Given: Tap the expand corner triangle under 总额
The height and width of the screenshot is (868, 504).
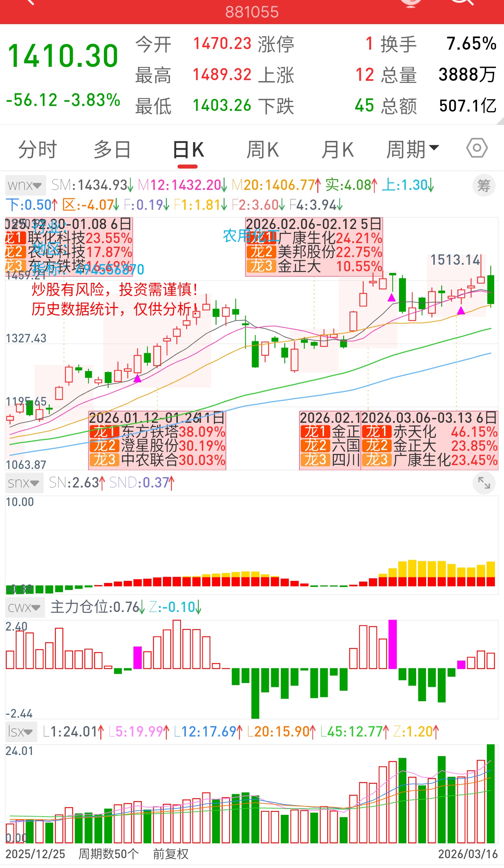Looking at the screenshot, I should click(500, 121).
